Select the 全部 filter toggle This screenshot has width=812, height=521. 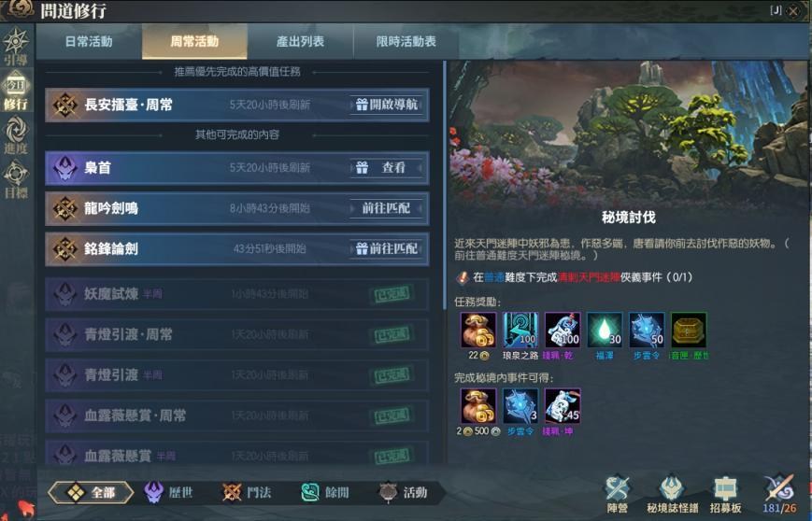click(x=91, y=493)
